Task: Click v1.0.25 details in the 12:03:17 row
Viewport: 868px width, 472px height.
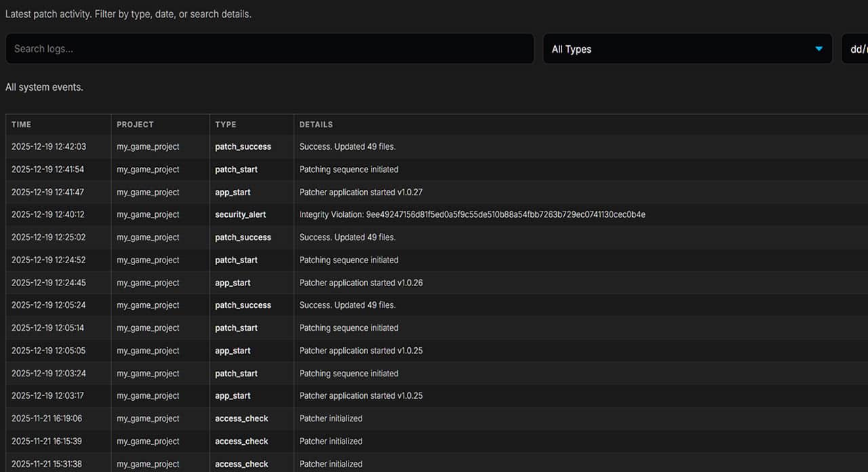Action: [x=361, y=395]
